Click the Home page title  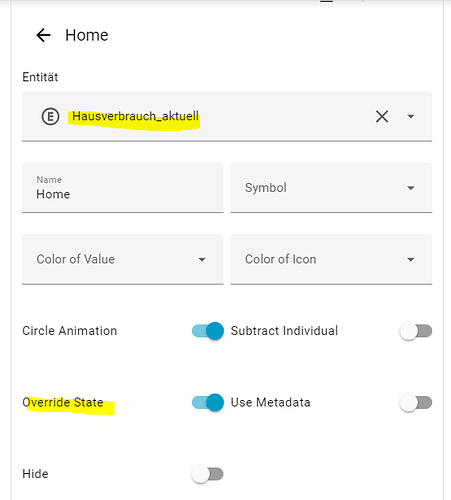[87, 35]
